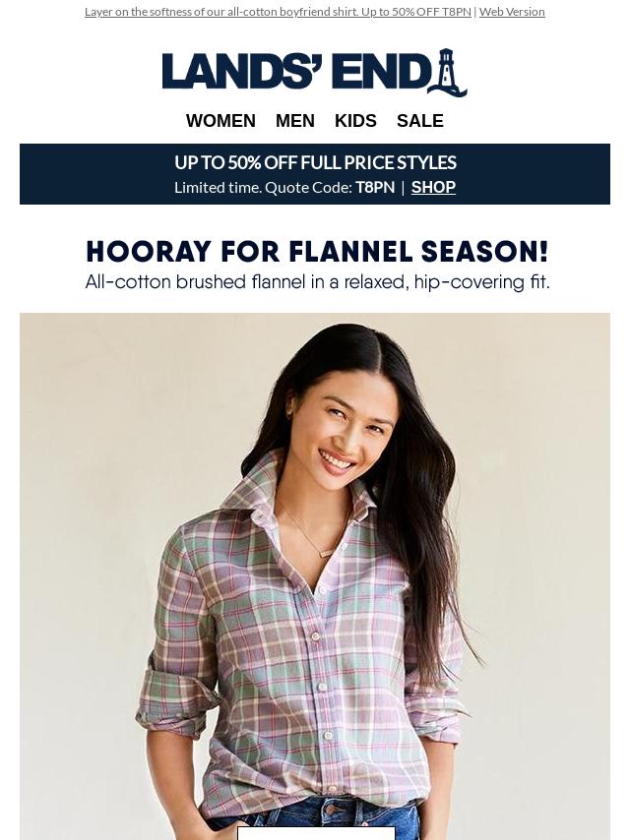Browse the SALE section
This screenshot has height=840, width=630.
[419, 121]
